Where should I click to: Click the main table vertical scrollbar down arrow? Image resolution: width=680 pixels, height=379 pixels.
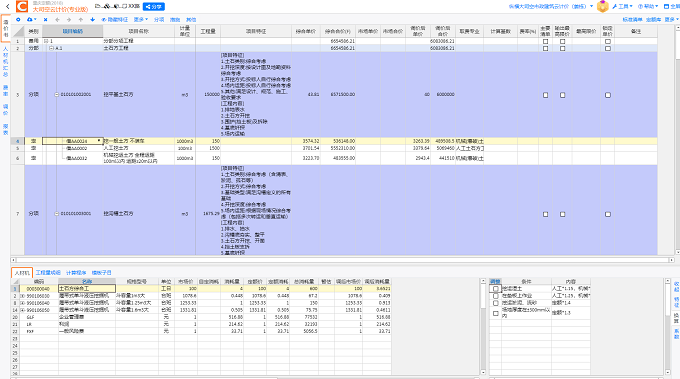(678, 252)
